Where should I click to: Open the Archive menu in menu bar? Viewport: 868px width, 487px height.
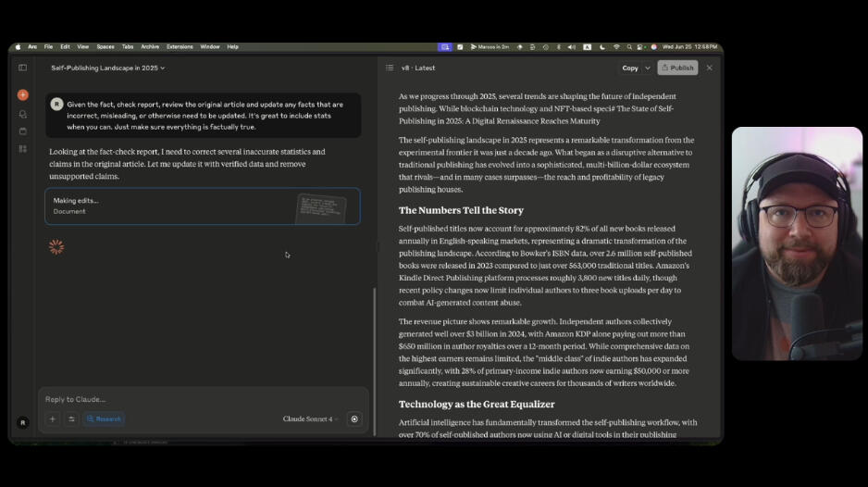coord(150,46)
